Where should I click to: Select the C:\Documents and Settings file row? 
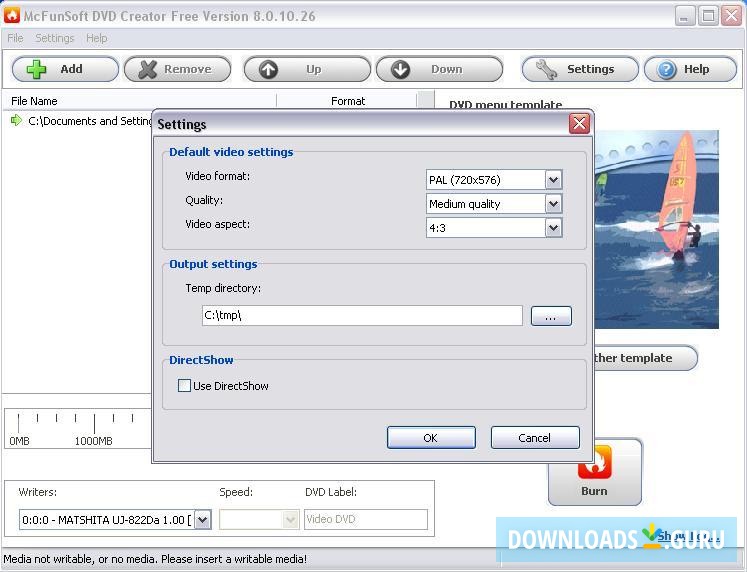(81, 121)
